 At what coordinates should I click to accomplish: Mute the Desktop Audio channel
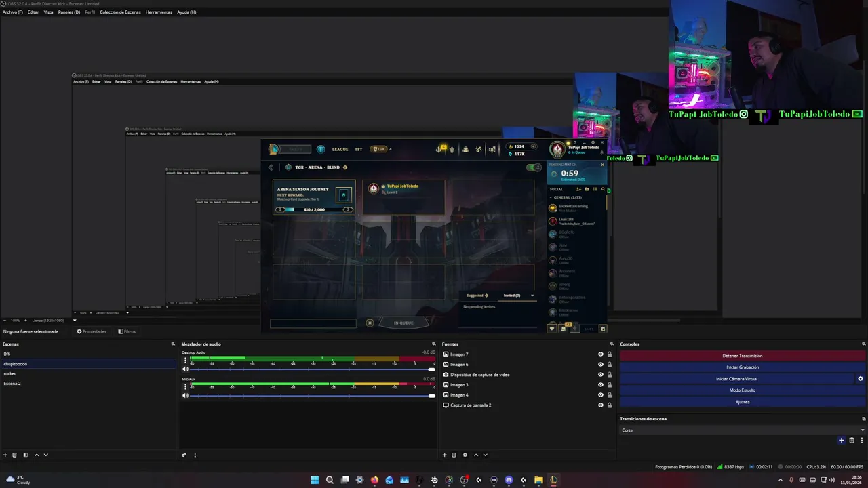tap(185, 369)
